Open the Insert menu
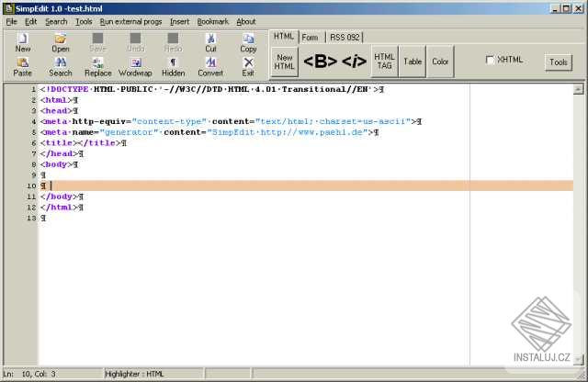The image size is (588, 382). 180,22
